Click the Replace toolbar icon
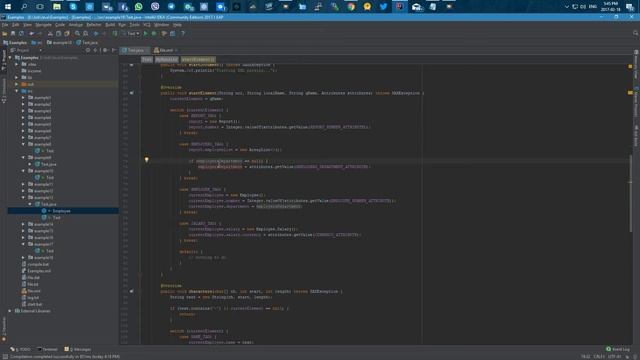Image resolution: width=640 pixels, height=360 pixels. (x=85, y=33)
